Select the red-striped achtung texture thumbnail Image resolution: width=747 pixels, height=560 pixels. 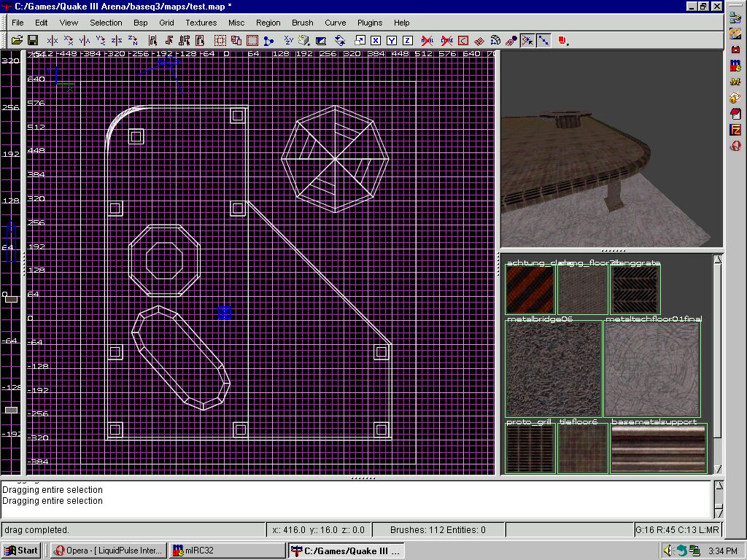point(530,289)
